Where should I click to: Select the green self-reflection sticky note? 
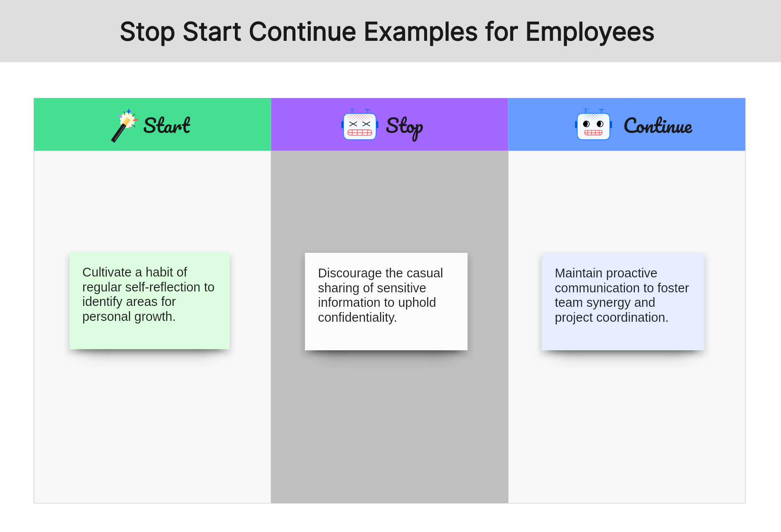coord(149,301)
